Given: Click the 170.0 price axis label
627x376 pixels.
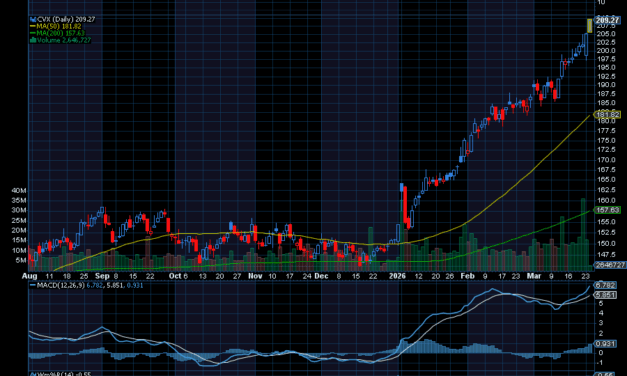Looking at the screenshot, I should 606,160.
